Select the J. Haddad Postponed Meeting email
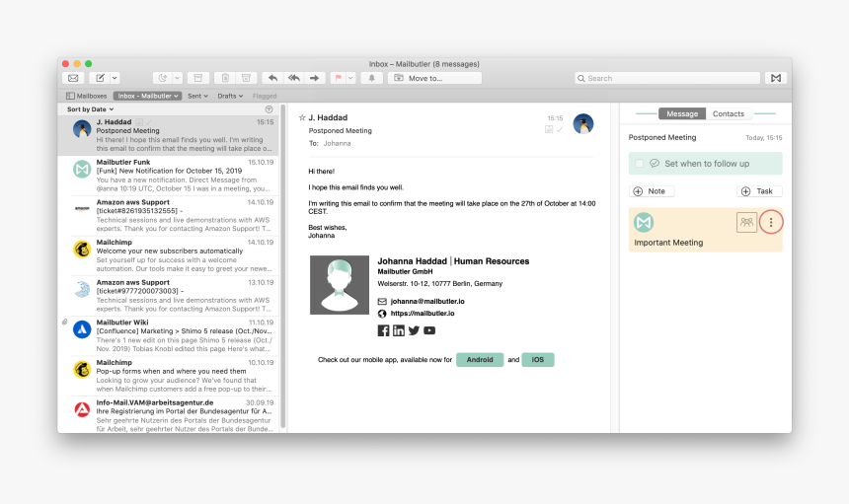Viewport: 849px width, 504px height. 169,135
